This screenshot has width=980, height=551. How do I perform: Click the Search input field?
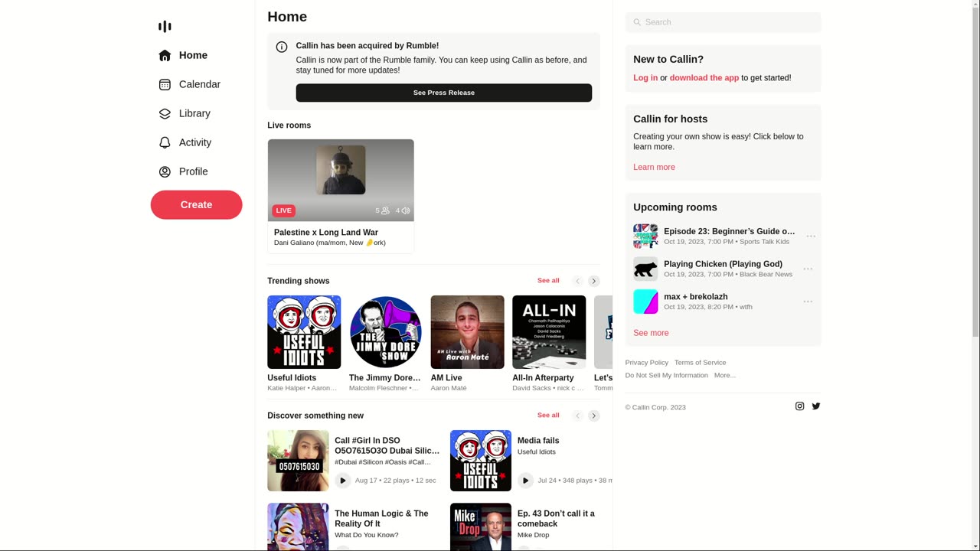coord(723,22)
